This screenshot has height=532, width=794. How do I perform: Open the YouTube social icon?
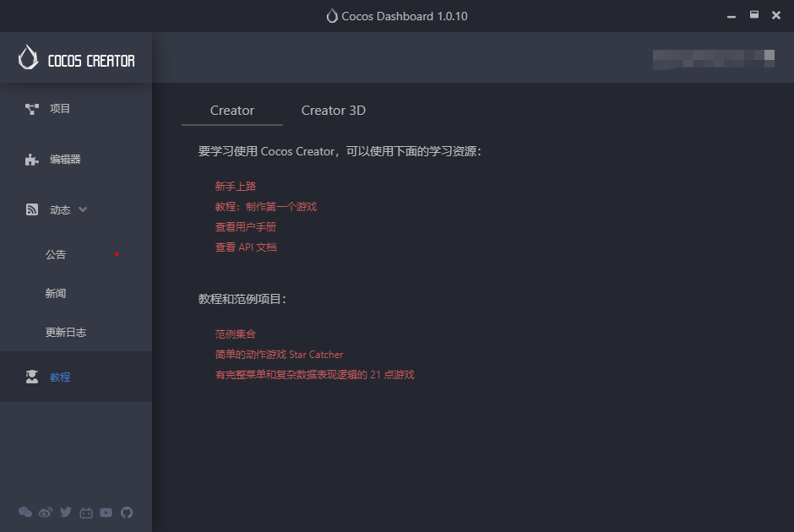[106, 513]
